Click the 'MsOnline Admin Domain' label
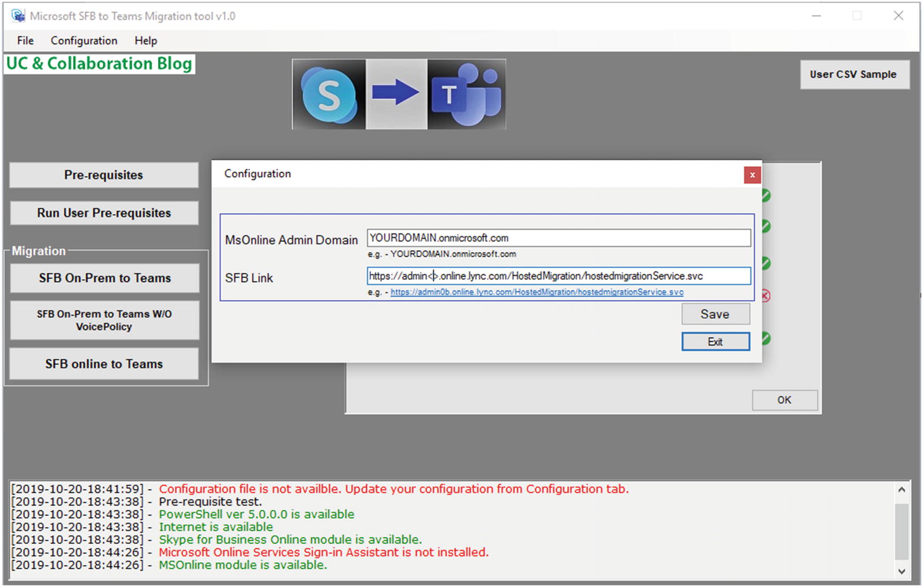Image resolution: width=924 pixels, height=588 pixels. coord(291,240)
